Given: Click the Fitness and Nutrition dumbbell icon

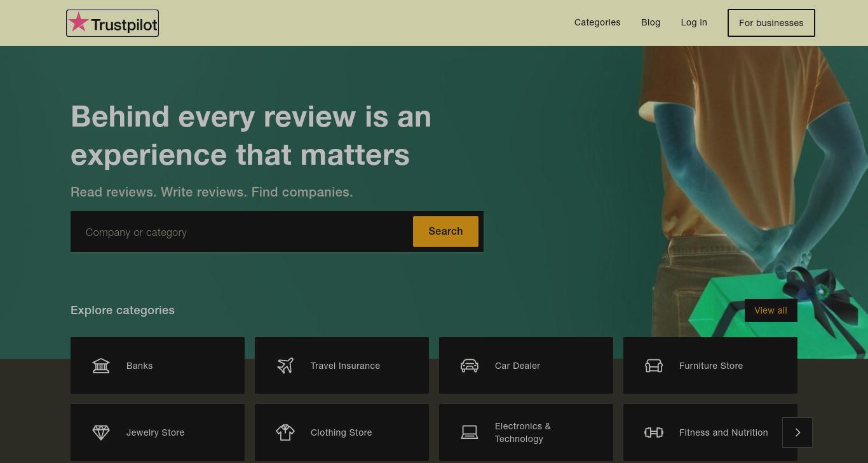Looking at the screenshot, I should pyautogui.click(x=654, y=432).
